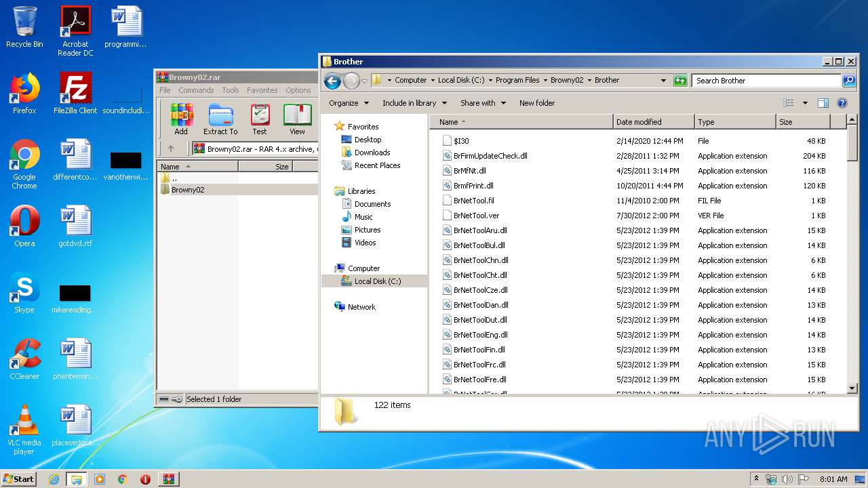
Task: Select Downloads in navigation pane
Action: pos(372,152)
